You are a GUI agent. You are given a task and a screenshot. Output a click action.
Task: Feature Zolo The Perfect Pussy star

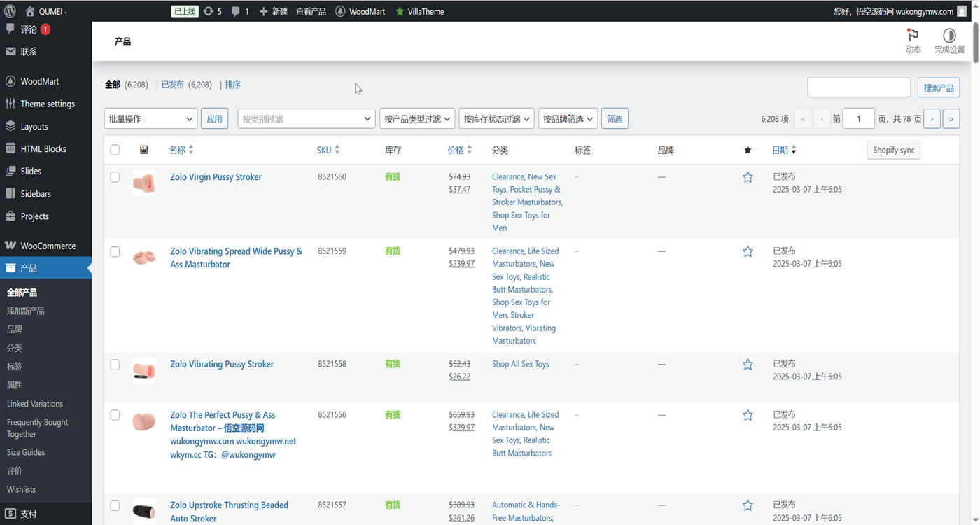tap(748, 415)
